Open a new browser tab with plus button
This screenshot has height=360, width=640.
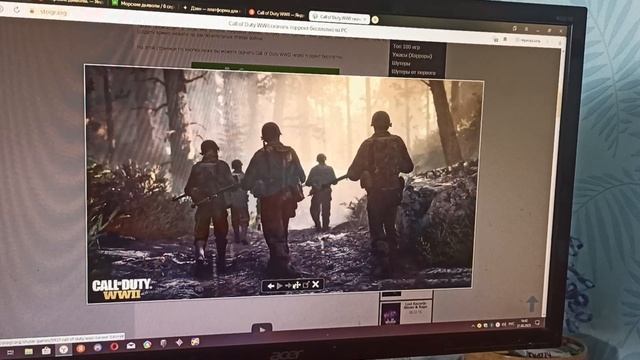tap(375, 20)
